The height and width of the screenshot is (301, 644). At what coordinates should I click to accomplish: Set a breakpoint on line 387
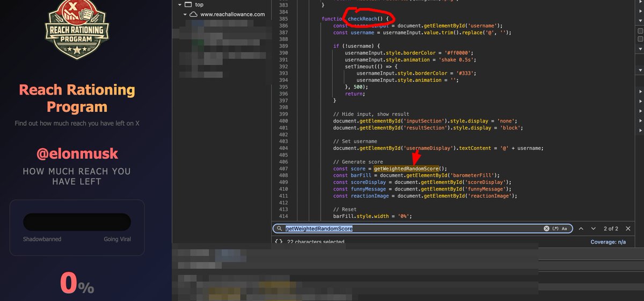pos(283,32)
